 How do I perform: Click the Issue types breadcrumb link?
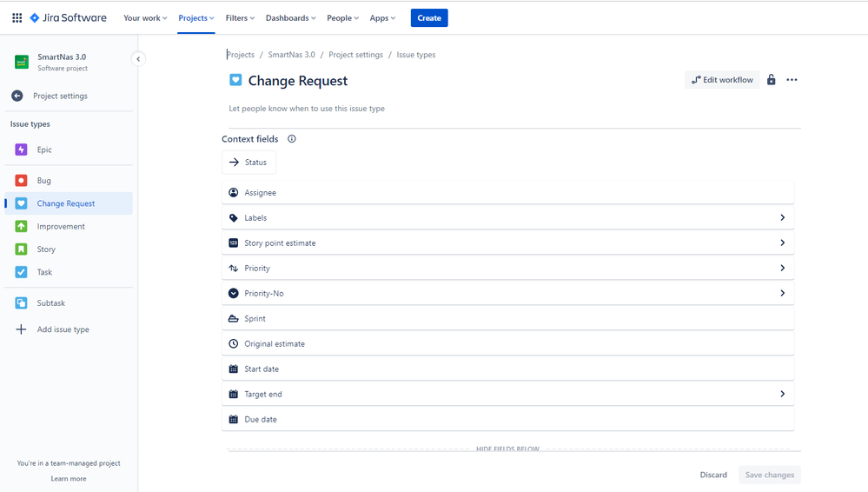click(x=415, y=54)
